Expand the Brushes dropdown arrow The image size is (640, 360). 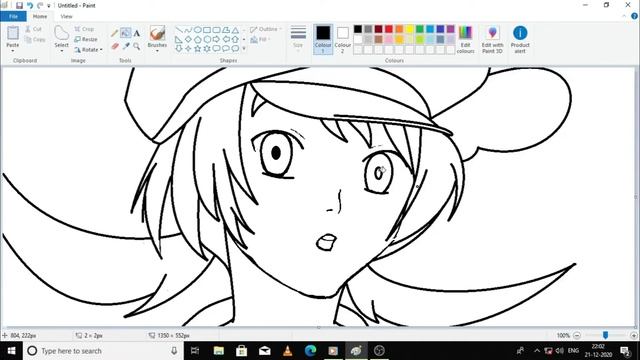click(157, 51)
